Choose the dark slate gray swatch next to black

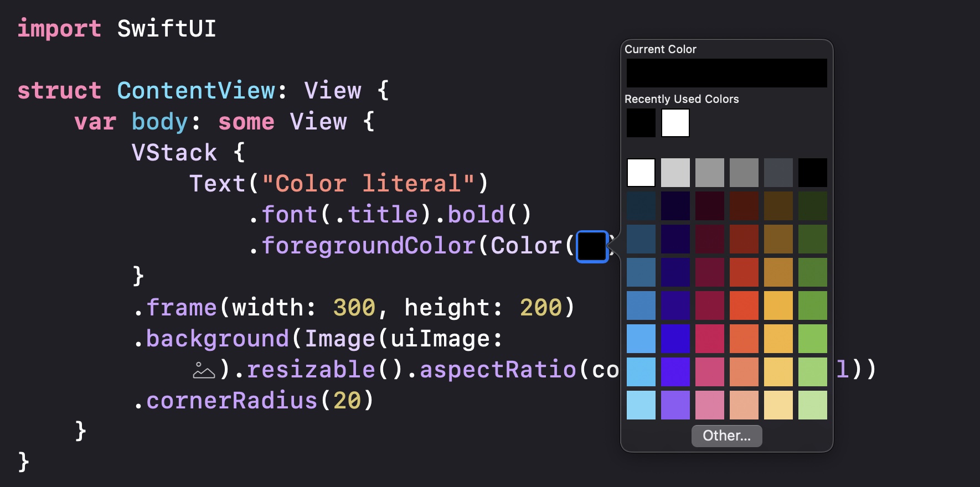[x=778, y=173]
